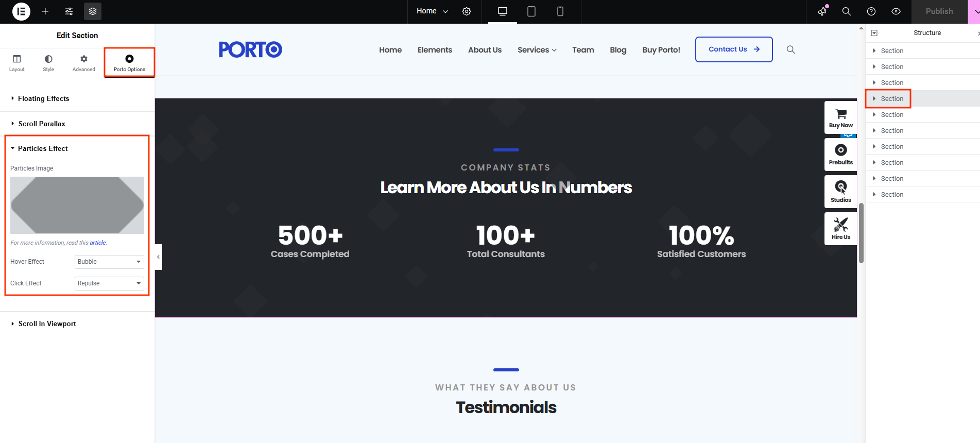Expand the Scroll Parallax section
The image size is (980, 443).
(x=77, y=124)
